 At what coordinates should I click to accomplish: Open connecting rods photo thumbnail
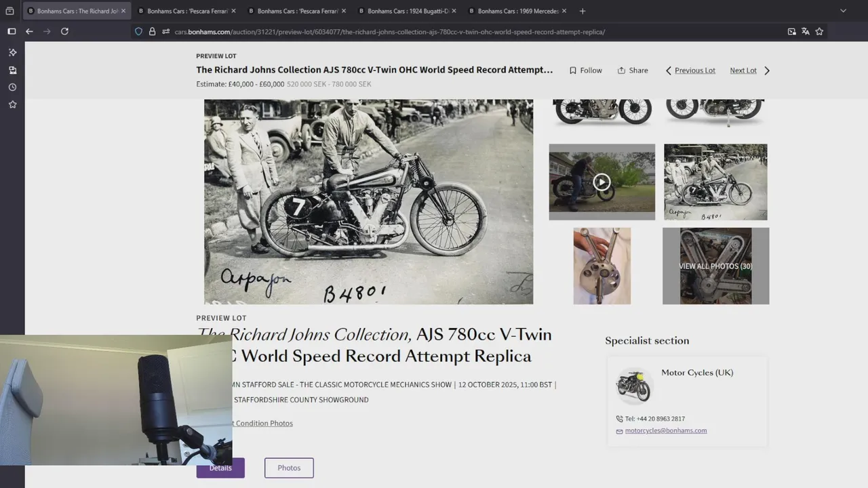(602, 266)
